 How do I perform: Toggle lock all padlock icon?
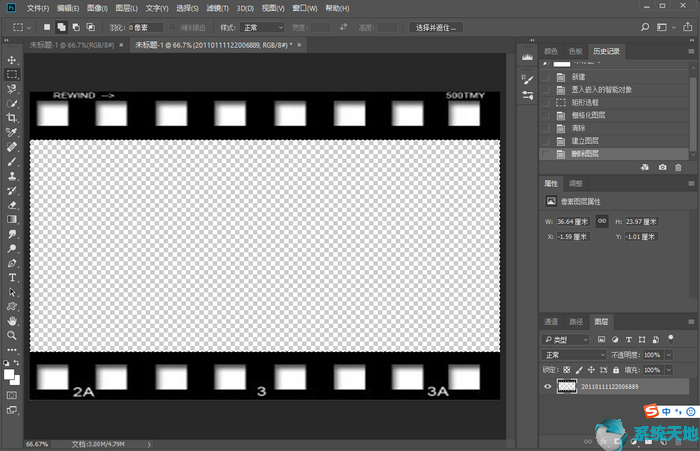[616, 370]
